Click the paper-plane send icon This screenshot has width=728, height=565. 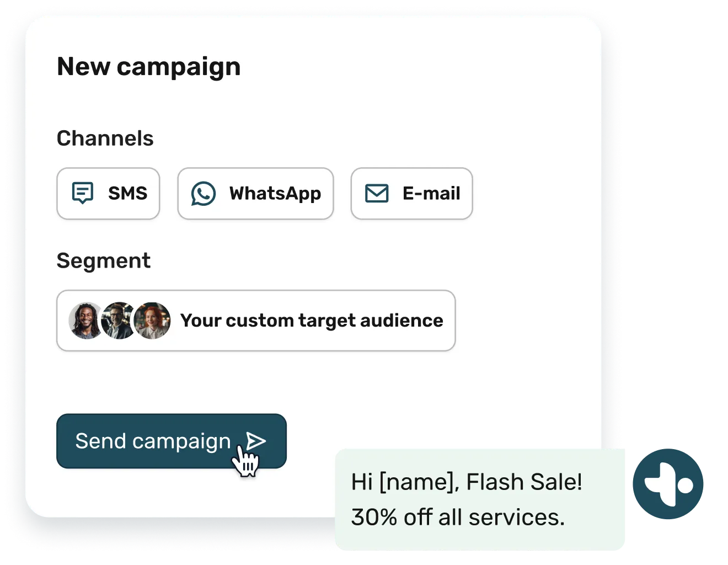(x=255, y=441)
